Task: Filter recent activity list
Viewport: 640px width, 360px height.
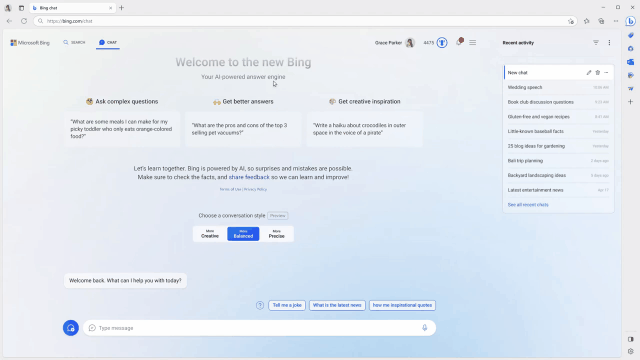Action: point(596,42)
